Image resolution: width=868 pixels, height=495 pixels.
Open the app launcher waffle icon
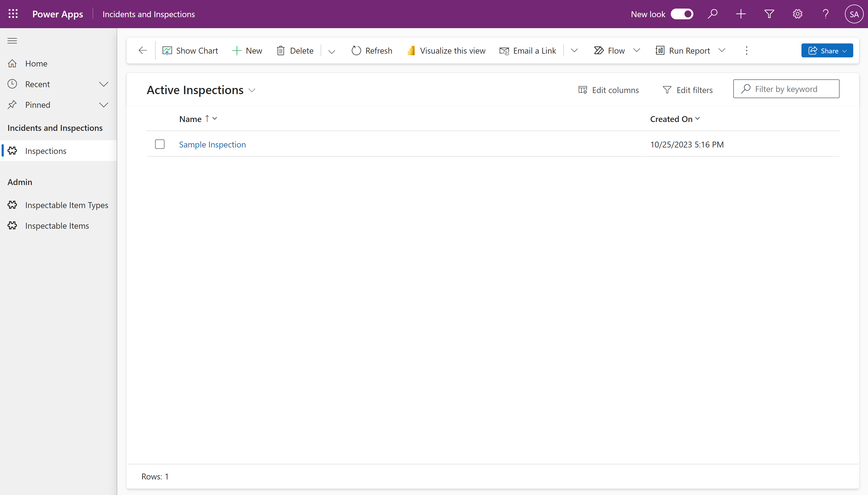pos(13,14)
